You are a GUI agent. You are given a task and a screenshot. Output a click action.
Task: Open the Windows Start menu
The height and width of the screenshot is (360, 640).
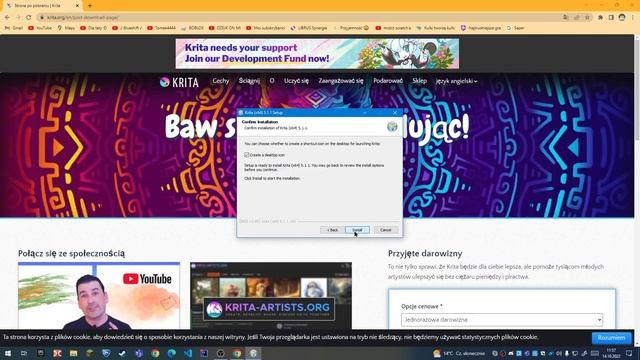[7, 353]
